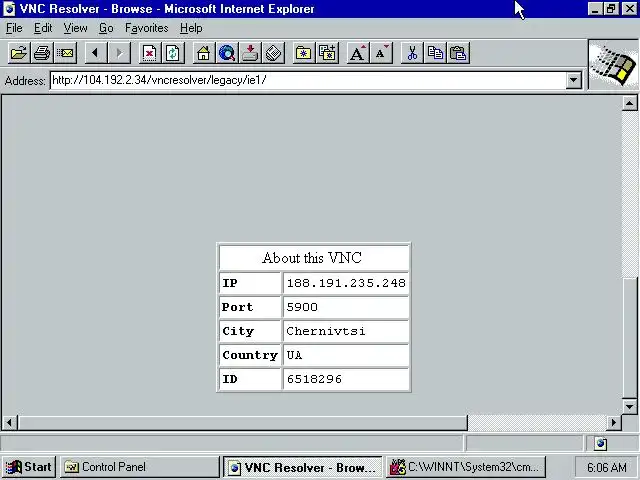Open the View menu
The width and height of the screenshot is (640, 480).
click(x=75, y=28)
